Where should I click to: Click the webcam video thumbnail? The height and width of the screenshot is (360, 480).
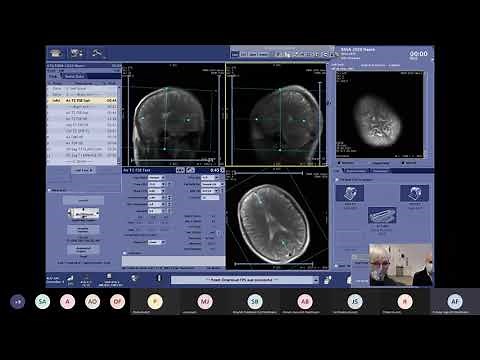coord(401,265)
